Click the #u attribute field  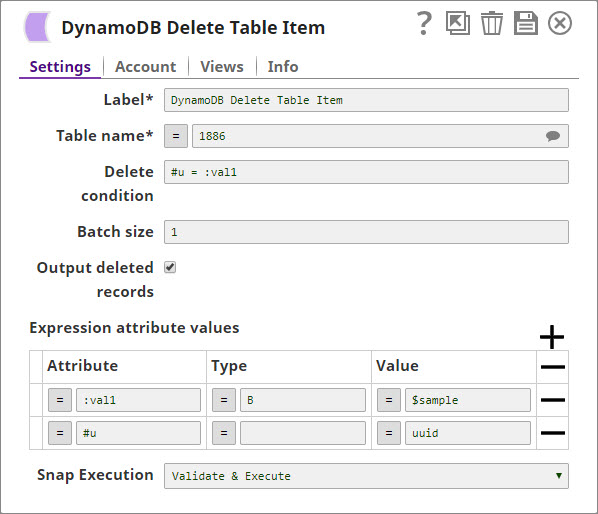(138, 433)
